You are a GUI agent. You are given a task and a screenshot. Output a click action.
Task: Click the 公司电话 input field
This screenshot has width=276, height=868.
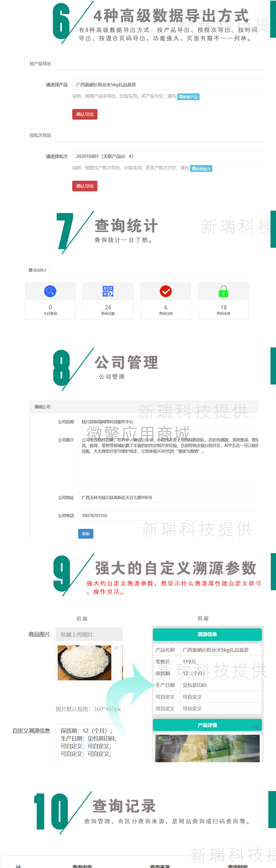[168, 515]
